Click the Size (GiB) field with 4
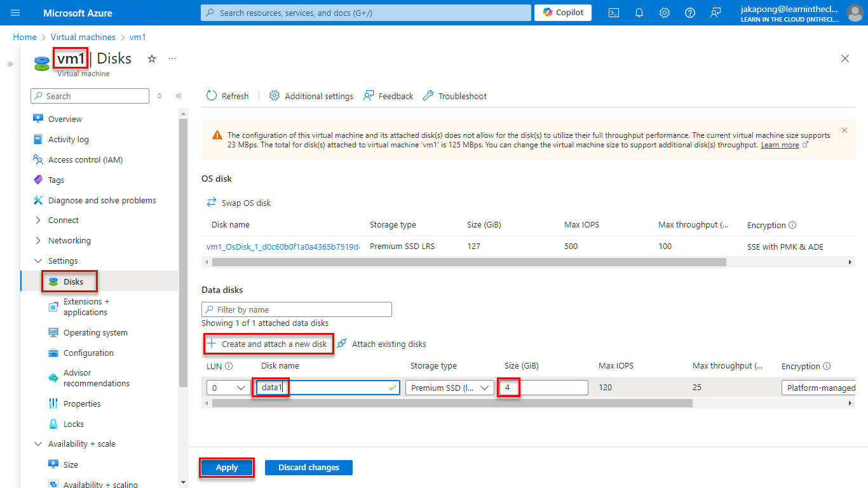Image resolution: width=868 pixels, height=488 pixels. point(544,388)
